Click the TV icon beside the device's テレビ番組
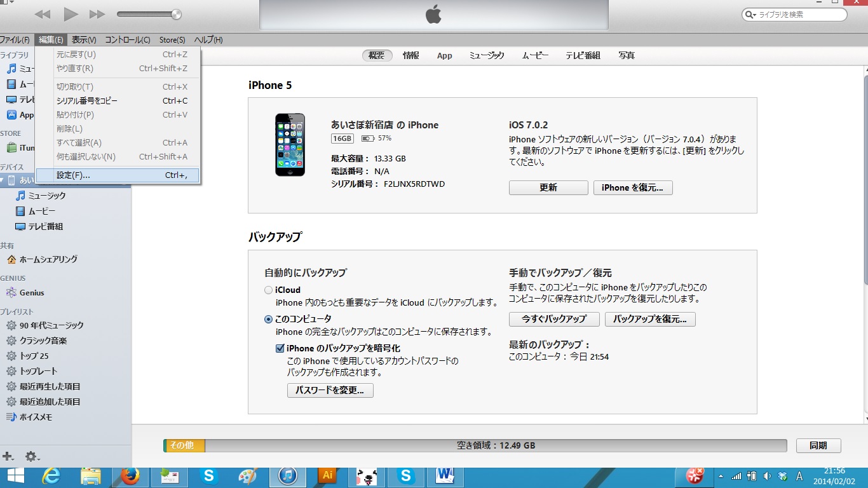Viewport: 868px width, 488px height. (x=20, y=226)
